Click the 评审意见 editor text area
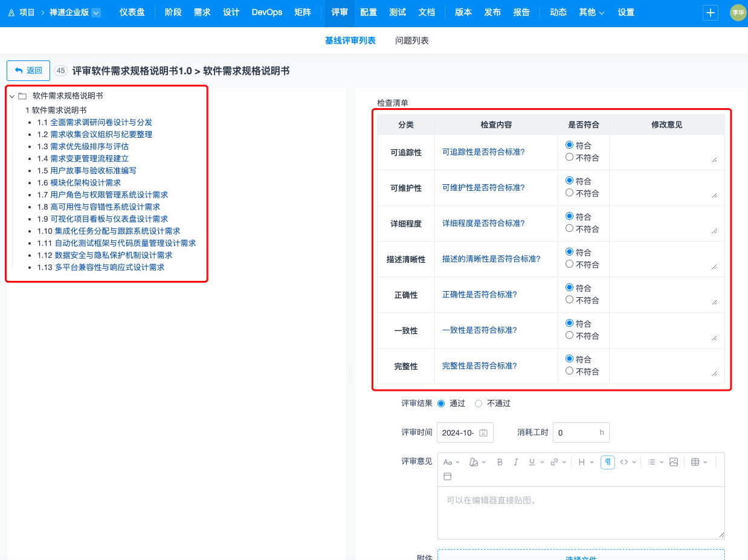This screenshot has height=560, width=748. tap(581, 512)
